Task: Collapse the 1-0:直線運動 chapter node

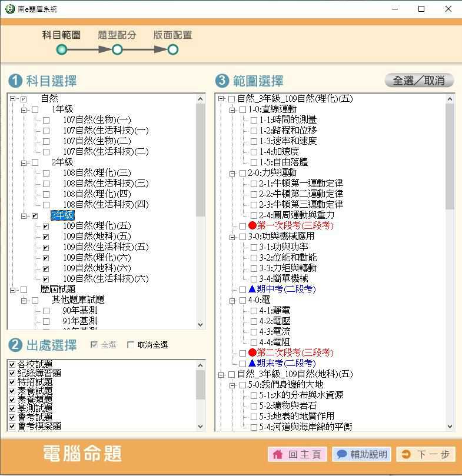Action: click(x=232, y=110)
